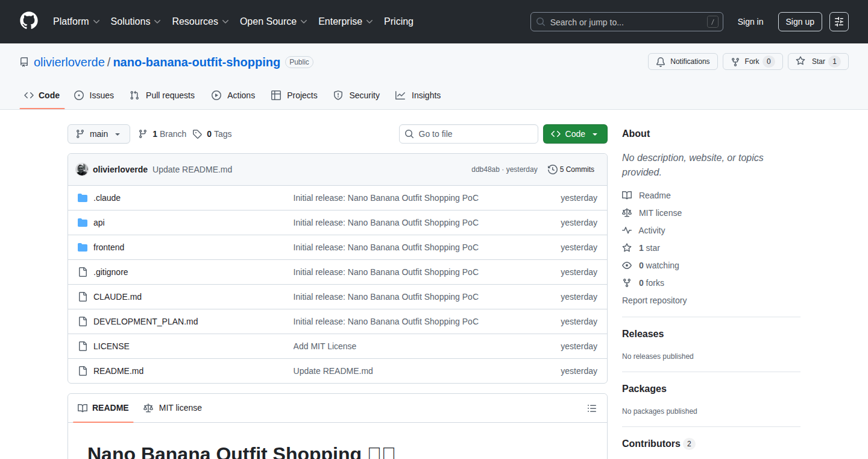Switch to the Security tab
This screenshot has width=868, height=459.
click(356, 95)
